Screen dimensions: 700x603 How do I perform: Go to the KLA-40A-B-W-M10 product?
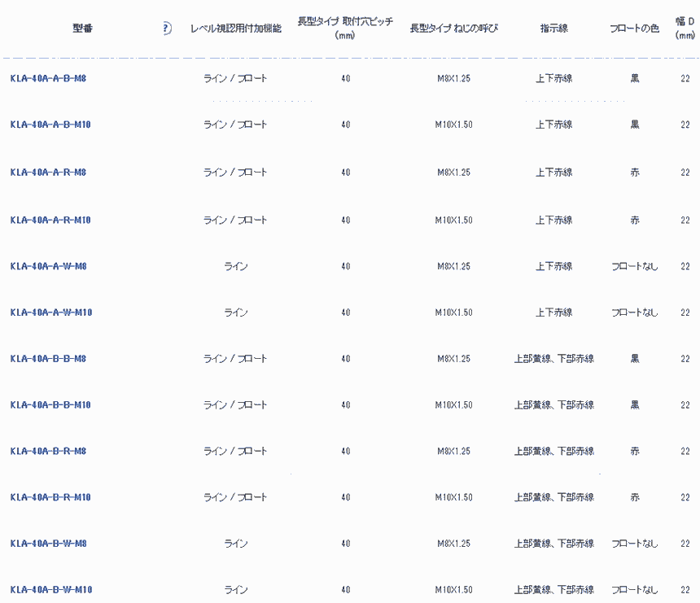click(51, 590)
